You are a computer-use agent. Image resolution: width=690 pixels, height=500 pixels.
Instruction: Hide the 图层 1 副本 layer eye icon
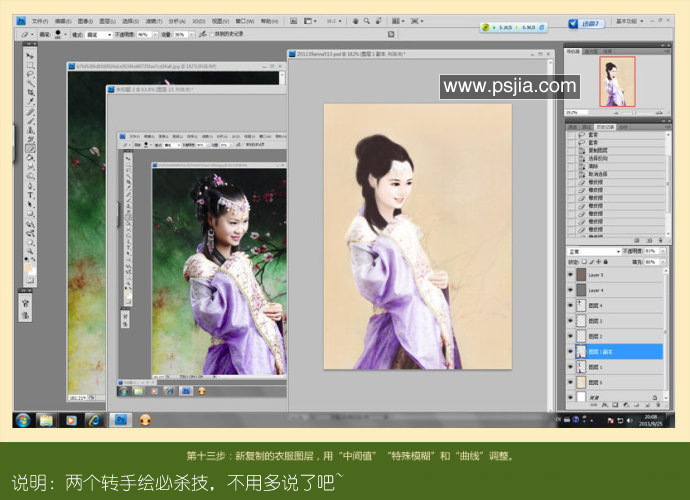click(x=570, y=352)
